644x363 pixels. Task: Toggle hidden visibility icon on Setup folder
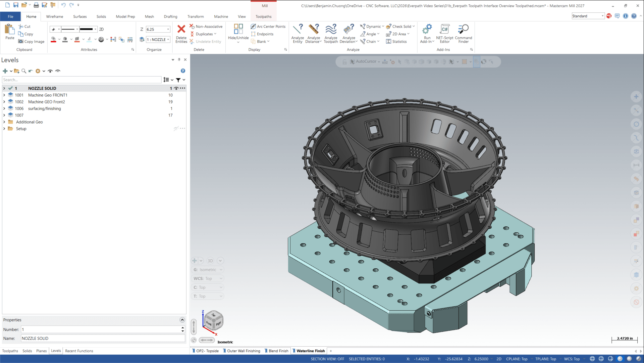click(176, 129)
